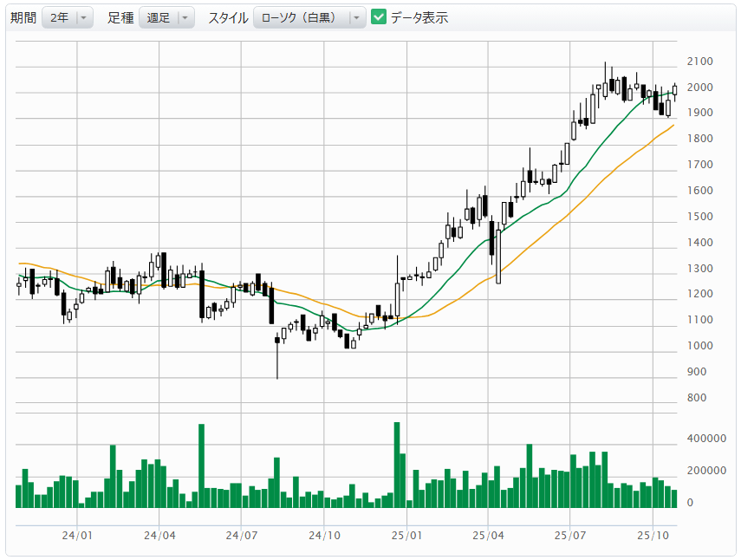Click the right end of orange average line

click(673, 126)
